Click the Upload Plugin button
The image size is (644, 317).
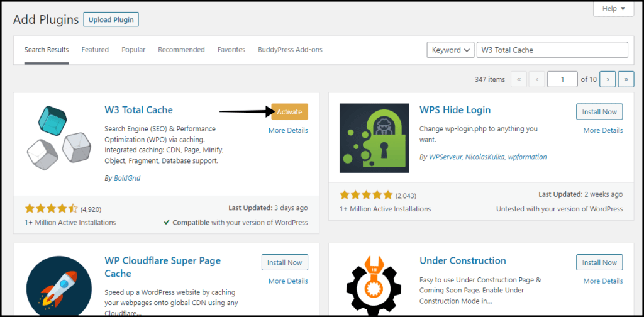click(x=111, y=19)
